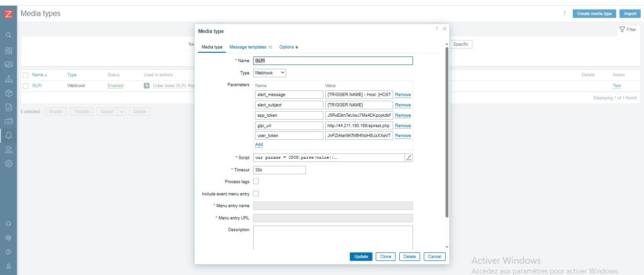Open the script editor pencil icon
The width and height of the screenshot is (644, 275).
pyautogui.click(x=409, y=158)
